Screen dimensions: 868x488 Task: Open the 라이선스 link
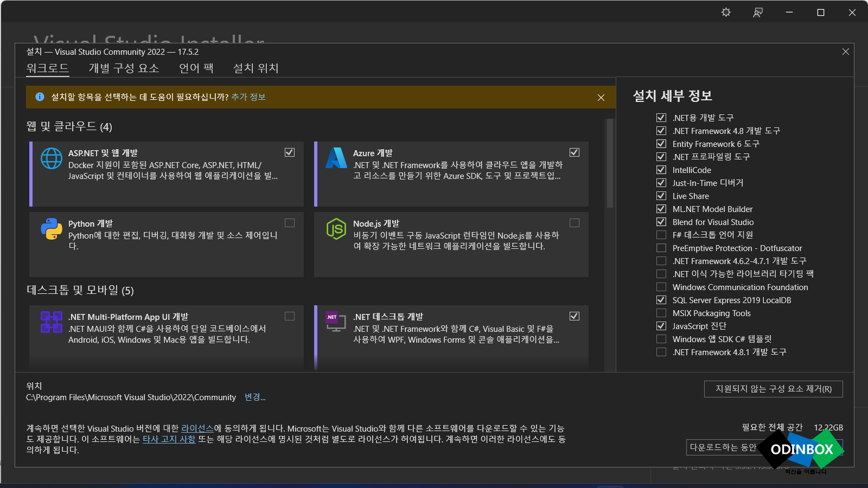197,428
